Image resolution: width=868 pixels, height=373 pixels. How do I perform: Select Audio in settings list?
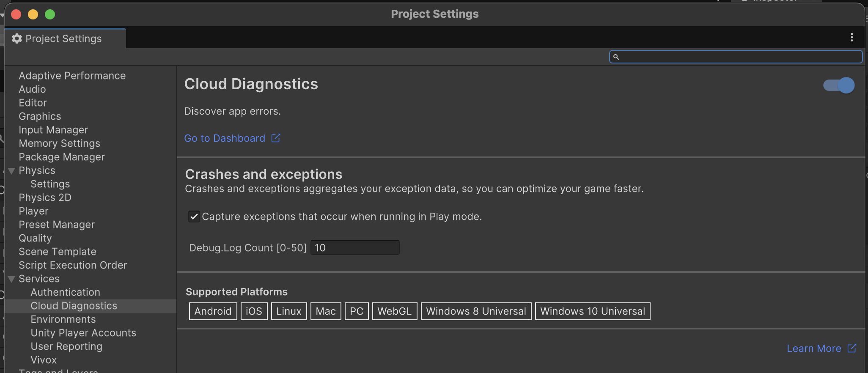click(32, 89)
